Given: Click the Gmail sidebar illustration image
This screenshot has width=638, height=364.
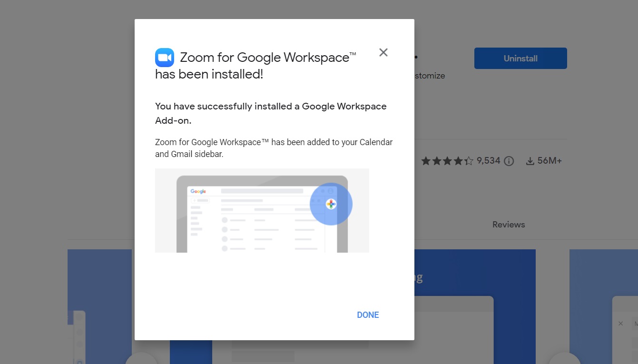Looking at the screenshot, I should (x=262, y=210).
